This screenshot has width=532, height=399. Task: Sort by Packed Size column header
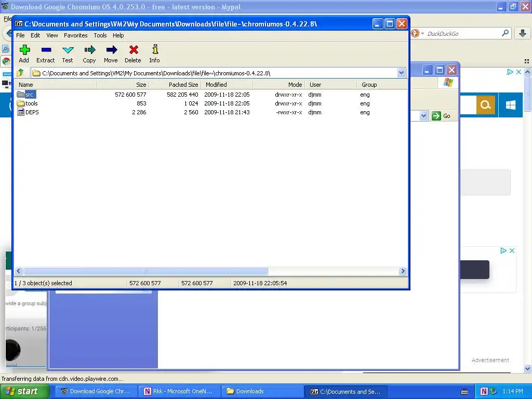[x=175, y=85]
